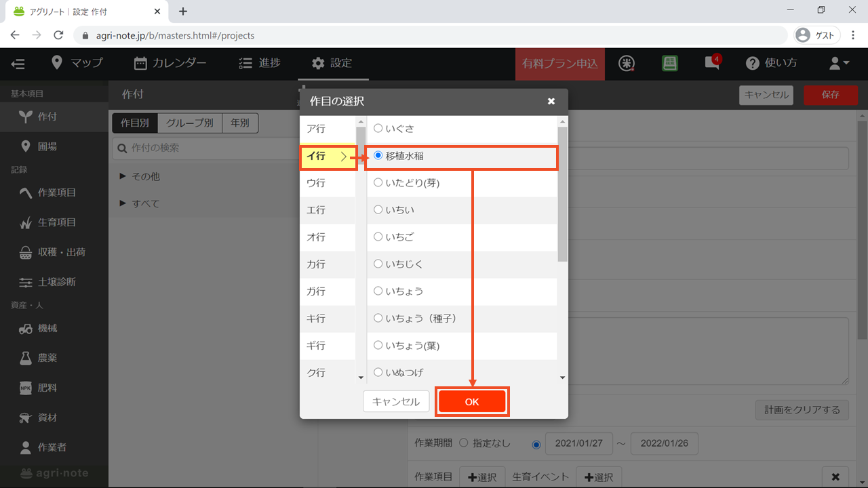This screenshot has width=868, height=488.
Task: Reload the page in Chrome
Action: click(x=58, y=35)
